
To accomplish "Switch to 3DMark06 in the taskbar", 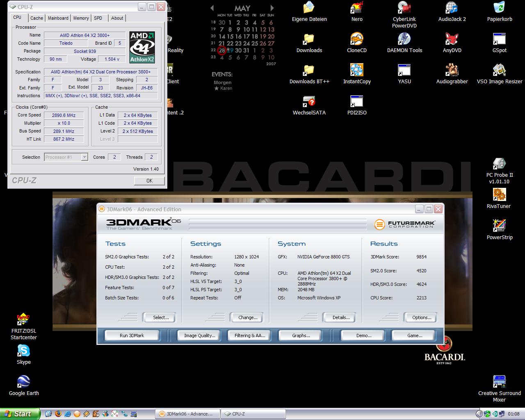I will click(x=188, y=414).
